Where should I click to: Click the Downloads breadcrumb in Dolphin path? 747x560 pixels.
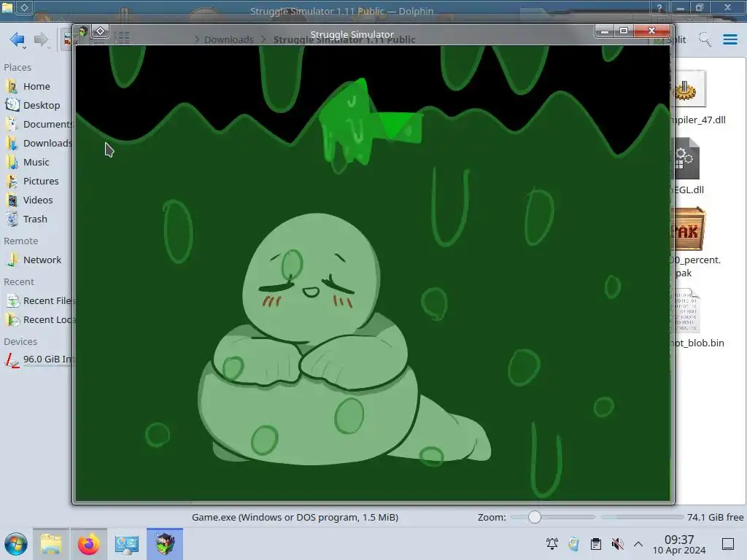(228, 40)
